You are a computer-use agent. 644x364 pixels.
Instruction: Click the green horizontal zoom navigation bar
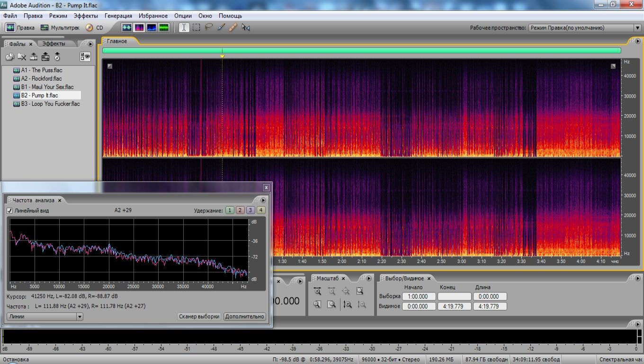coord(361,50)
